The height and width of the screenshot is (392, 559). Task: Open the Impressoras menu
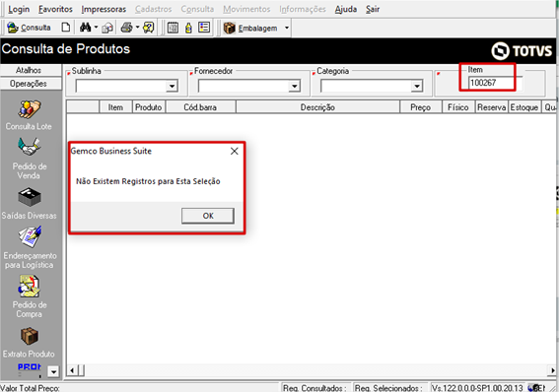tap(104, 9)
